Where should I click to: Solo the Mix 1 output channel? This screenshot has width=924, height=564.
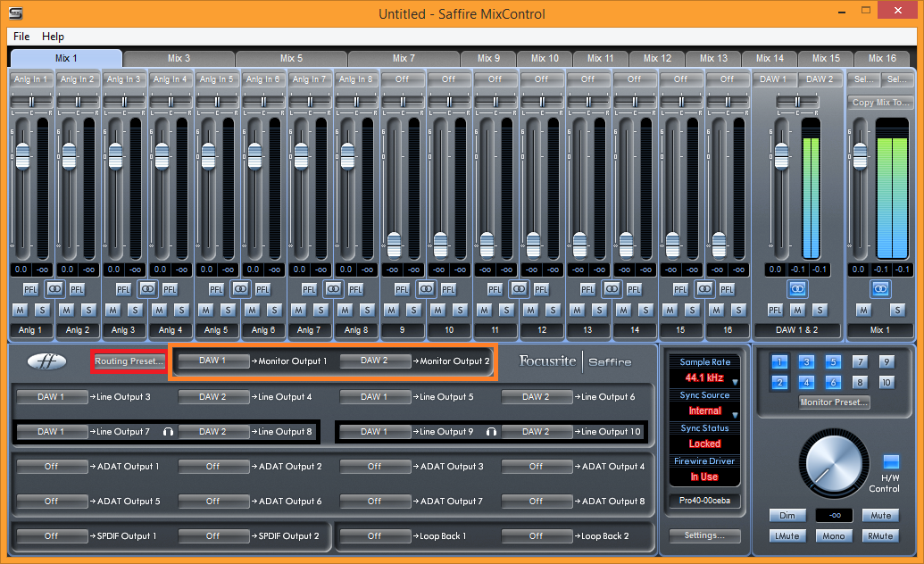pyautogui.click(x=897, y=310)
